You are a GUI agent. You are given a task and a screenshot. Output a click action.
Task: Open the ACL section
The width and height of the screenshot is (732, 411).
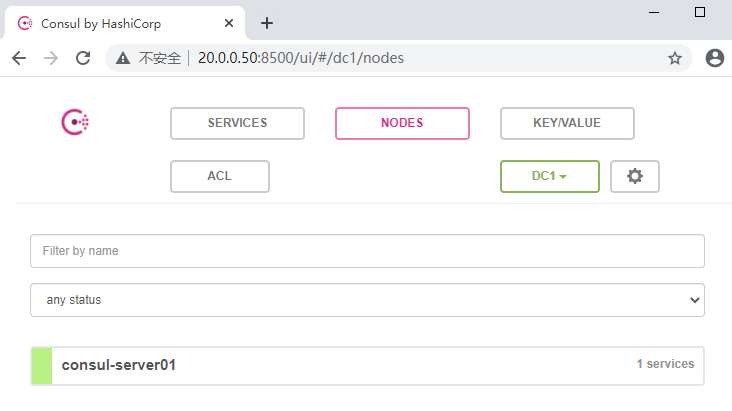219,176
